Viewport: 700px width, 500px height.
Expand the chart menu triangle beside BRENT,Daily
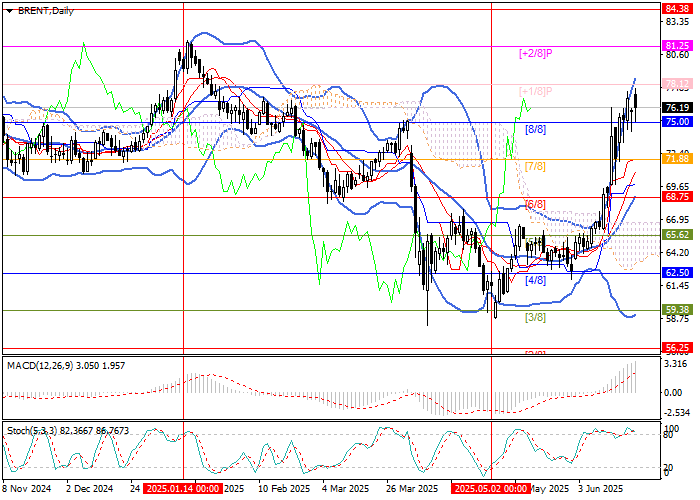point(8,8)
